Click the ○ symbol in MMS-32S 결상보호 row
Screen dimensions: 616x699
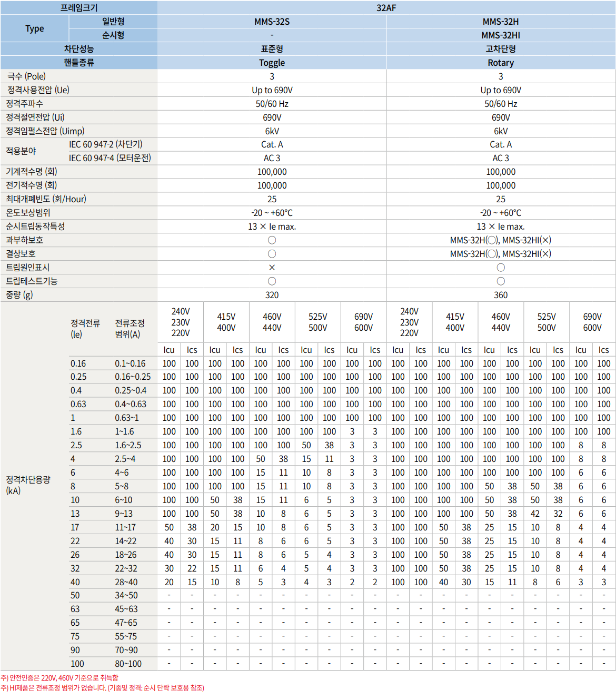pos(272,253)
